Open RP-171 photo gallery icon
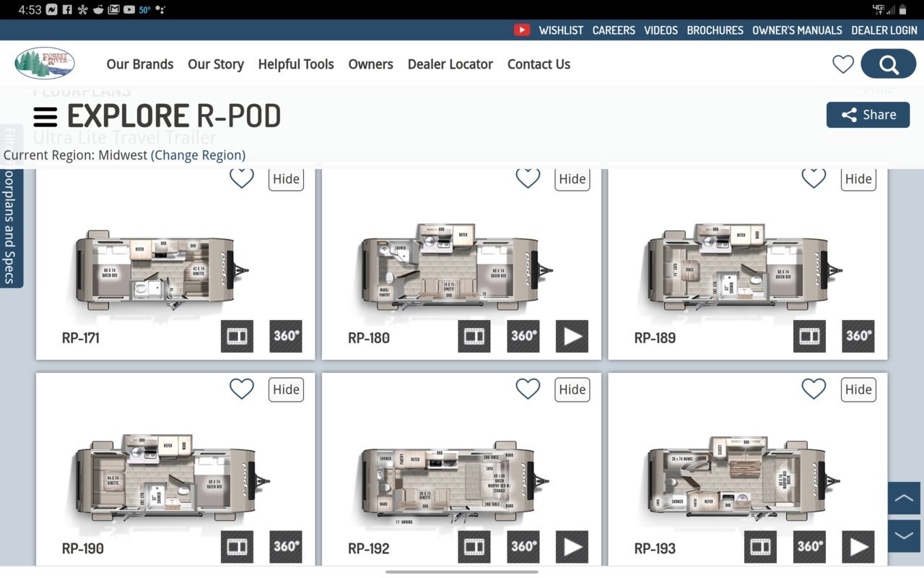 tap(237, 336)
